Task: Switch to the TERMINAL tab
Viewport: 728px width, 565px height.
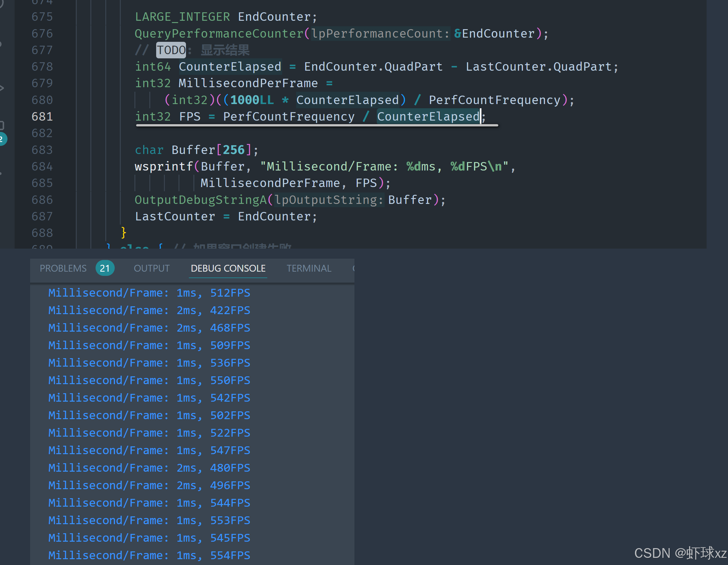Action: (309, 268)
